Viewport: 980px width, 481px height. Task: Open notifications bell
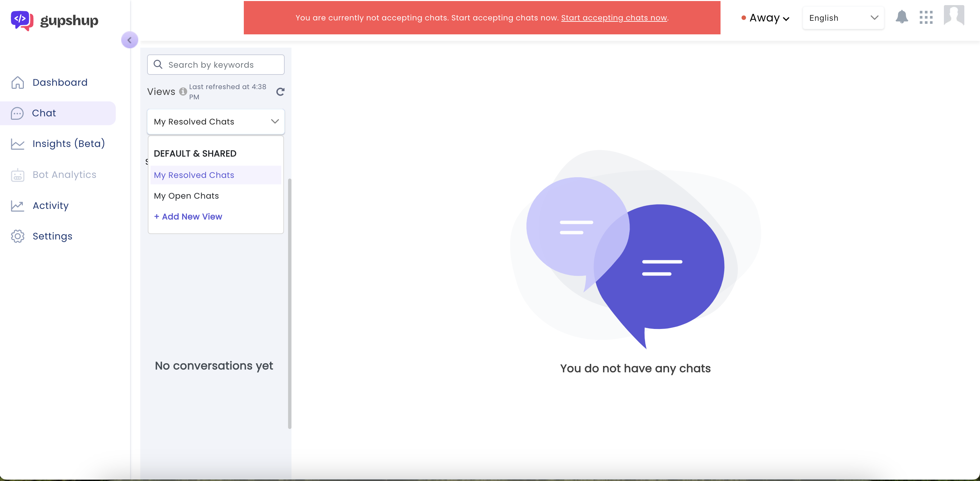click(902, 17)
